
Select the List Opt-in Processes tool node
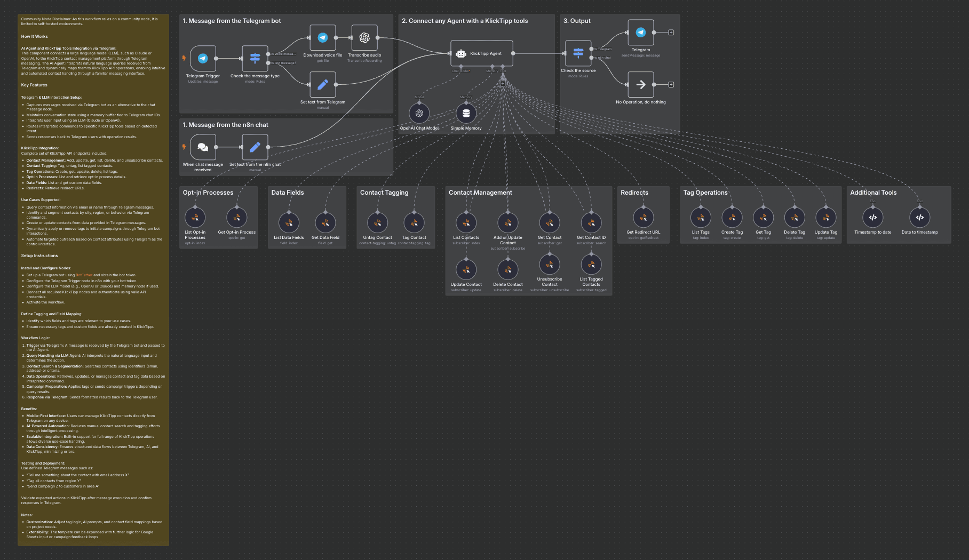pyautogui.click(x=195, y=218)
